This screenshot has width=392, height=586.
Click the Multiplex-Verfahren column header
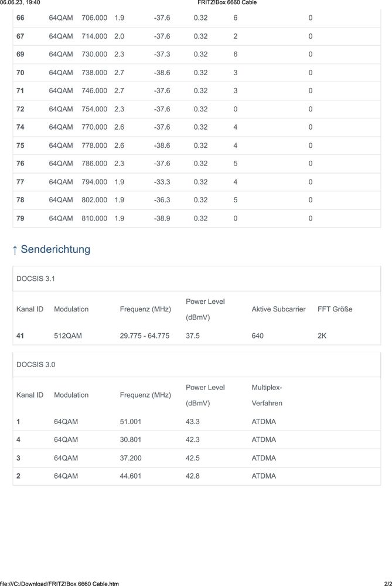(x=267, y=395)
